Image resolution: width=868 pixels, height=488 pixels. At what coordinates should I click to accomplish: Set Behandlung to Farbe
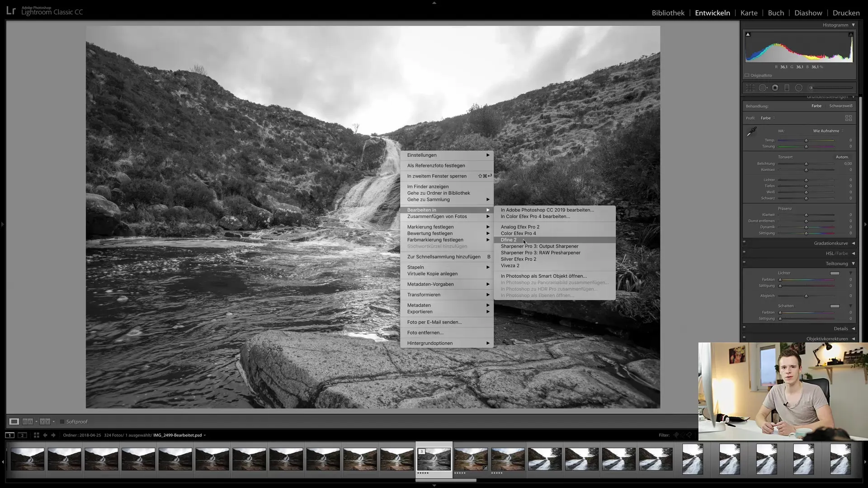pos(816,106)
